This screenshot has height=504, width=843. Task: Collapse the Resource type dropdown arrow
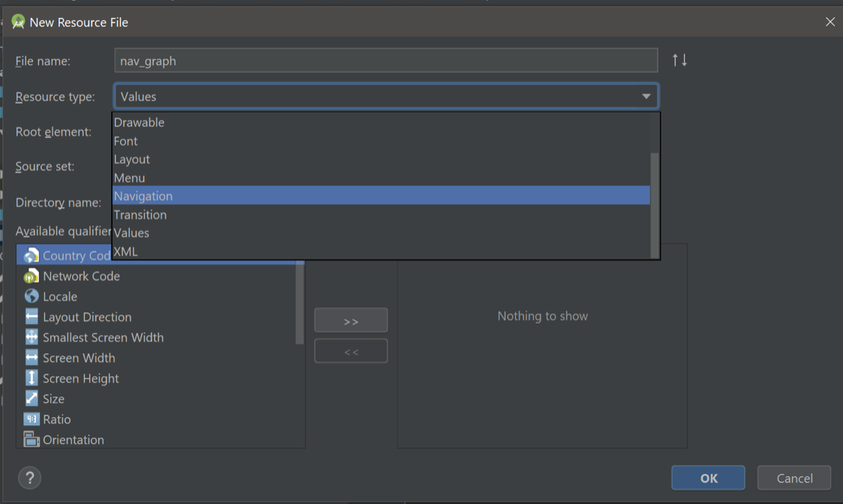tap(646, 96)
